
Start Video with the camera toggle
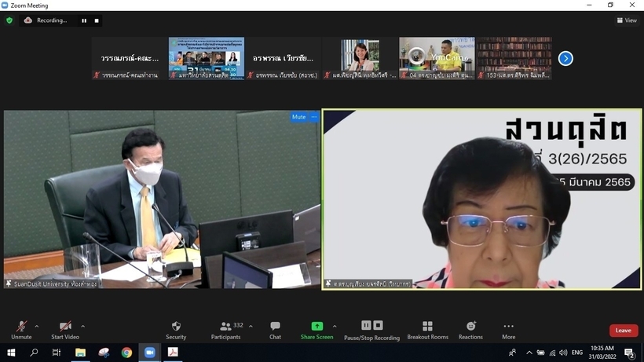pos(65,329)
